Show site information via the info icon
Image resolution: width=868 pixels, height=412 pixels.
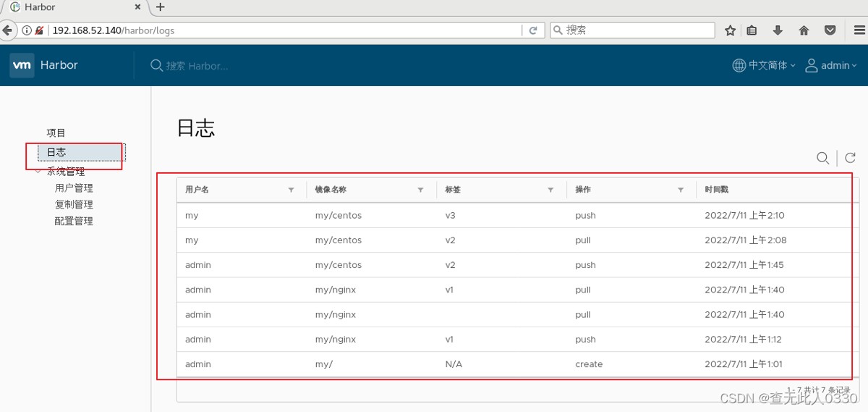pyautogui.click(x=27, y=30)
